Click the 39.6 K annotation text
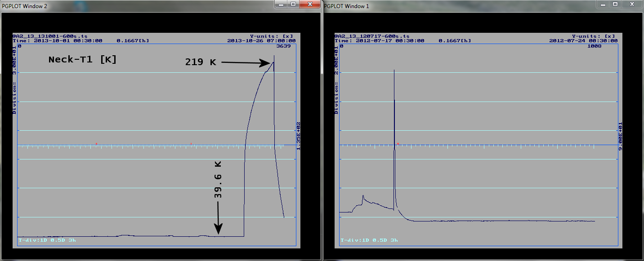The image size is (644, 261). point(218,180)
